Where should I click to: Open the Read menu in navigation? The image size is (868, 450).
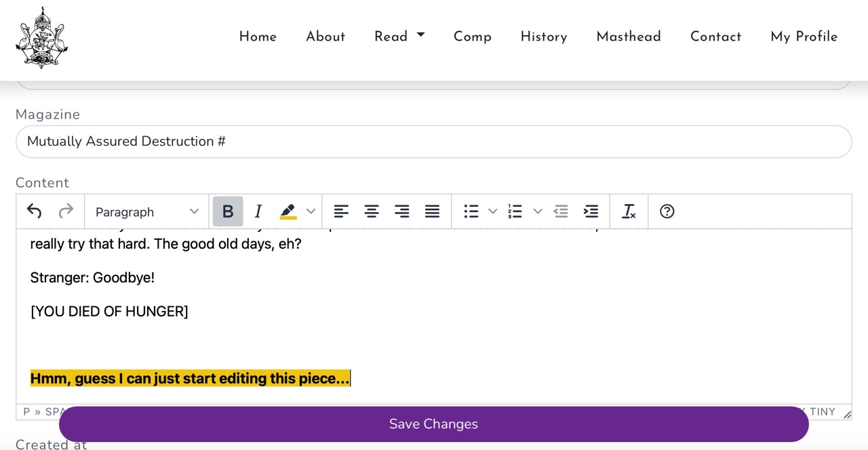399,37
